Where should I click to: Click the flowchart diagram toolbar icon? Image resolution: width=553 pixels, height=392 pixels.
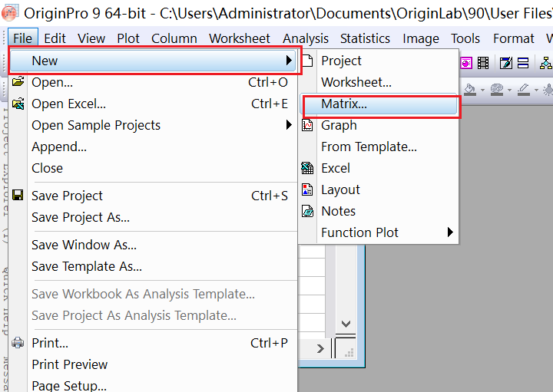[546, 64]
